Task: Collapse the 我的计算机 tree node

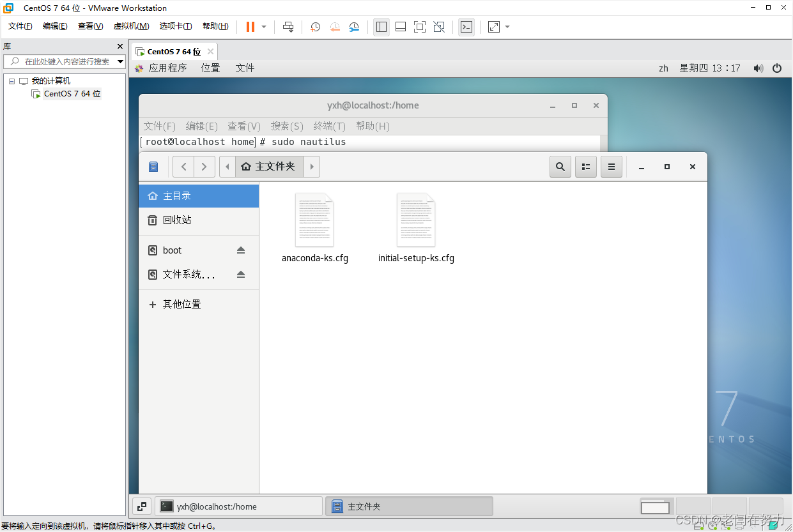Action: 12,81
